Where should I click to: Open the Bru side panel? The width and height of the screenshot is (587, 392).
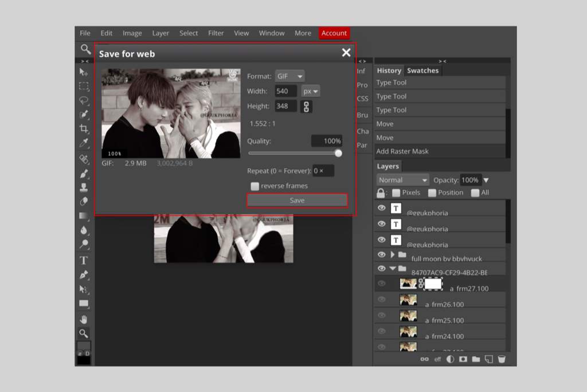pyautogui.click(x=362, y=115)
